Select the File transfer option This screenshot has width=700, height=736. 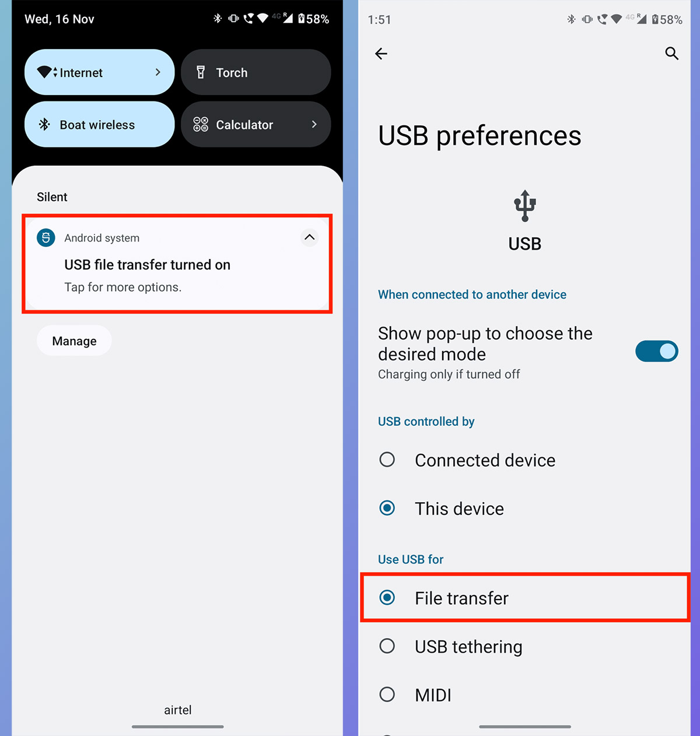[x=525, y=598]
